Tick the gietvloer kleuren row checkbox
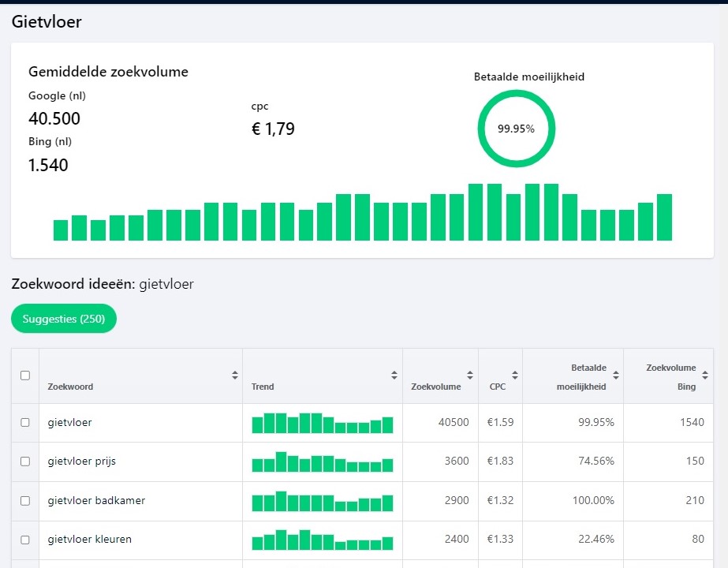 pyautogui.click(x=25, y=540)
